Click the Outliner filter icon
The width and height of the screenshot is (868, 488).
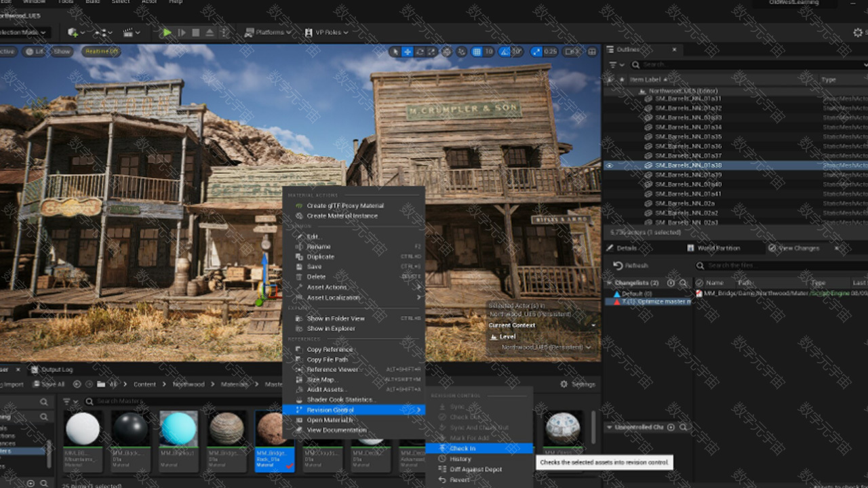pyautogui.click(x=614, y=64)
